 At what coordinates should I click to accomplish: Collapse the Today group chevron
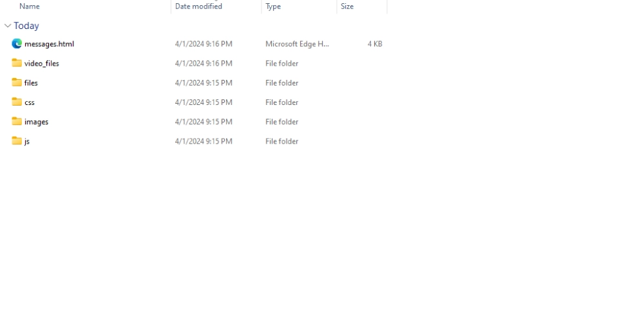click(x=7, y=26)
